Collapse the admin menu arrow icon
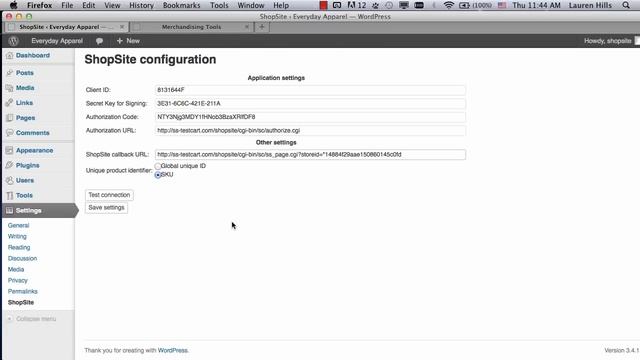Viewport: 640px width, 360px height. click(x=10, y=319)
